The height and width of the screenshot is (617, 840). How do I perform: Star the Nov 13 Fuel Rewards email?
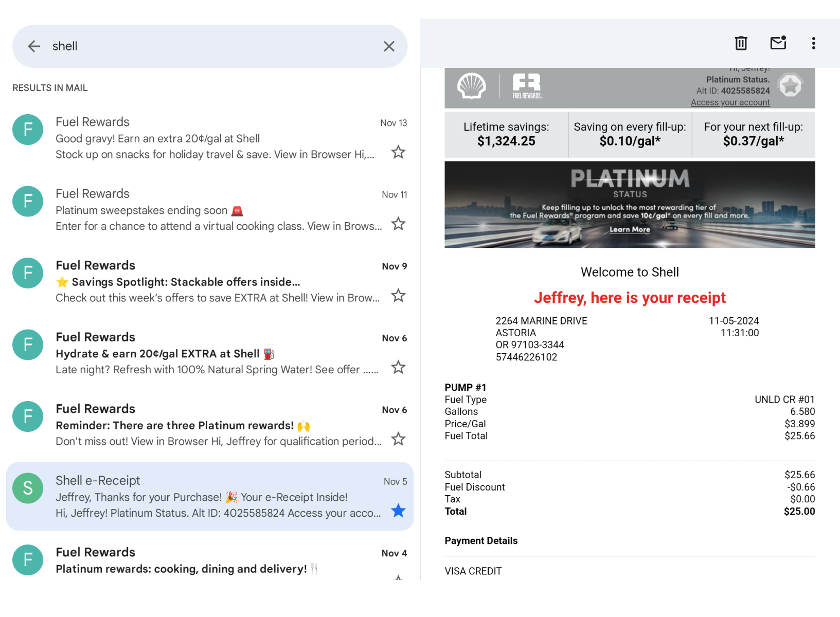[x=398, y=152]
